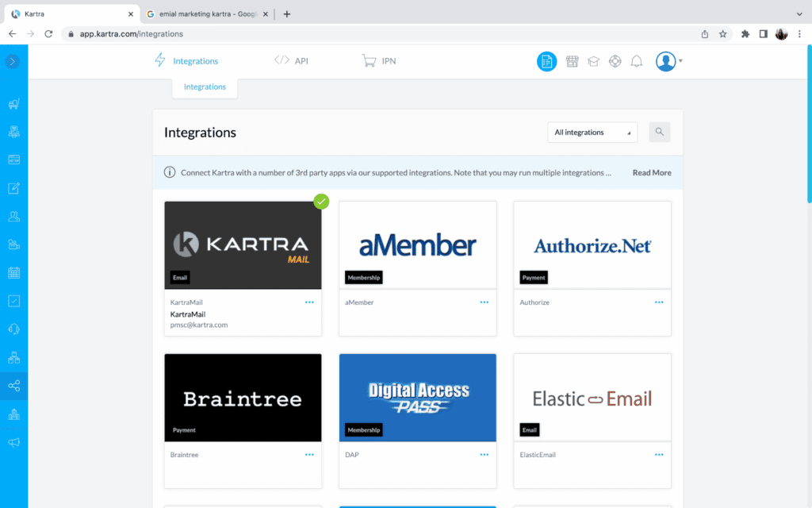Open the notifications bell icon
Viewport: 812px width, 508px height.
pyautogui.click(x=637, y=62)
